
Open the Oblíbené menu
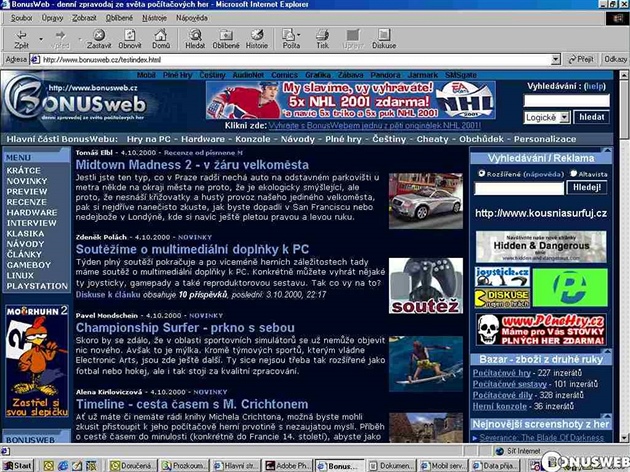coord(119,18)
